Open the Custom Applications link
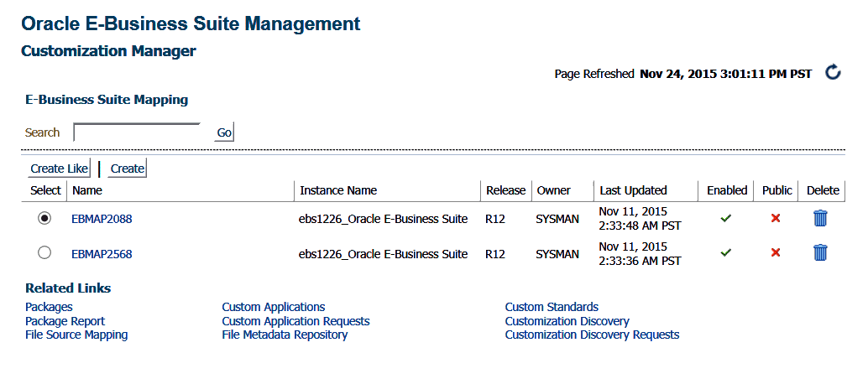The image size is (868, 384). [x=273, y=307]
